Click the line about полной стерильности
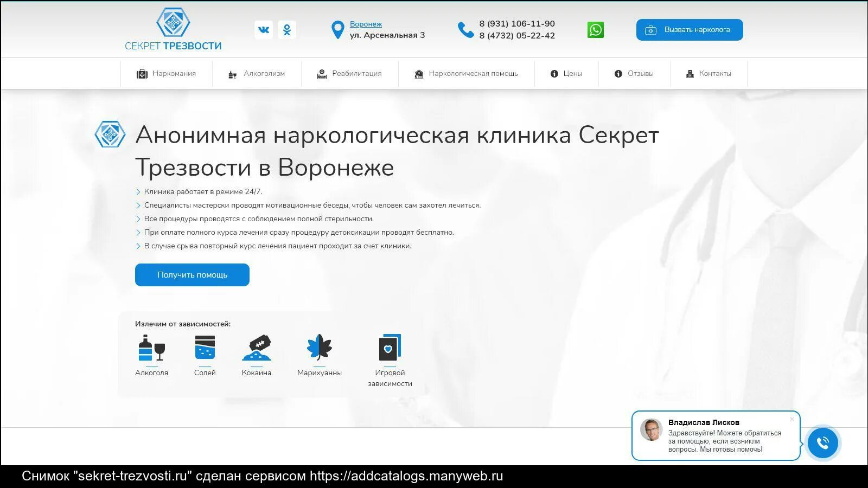The height and width of the screenshot is (488, 868). pos(259,219)
